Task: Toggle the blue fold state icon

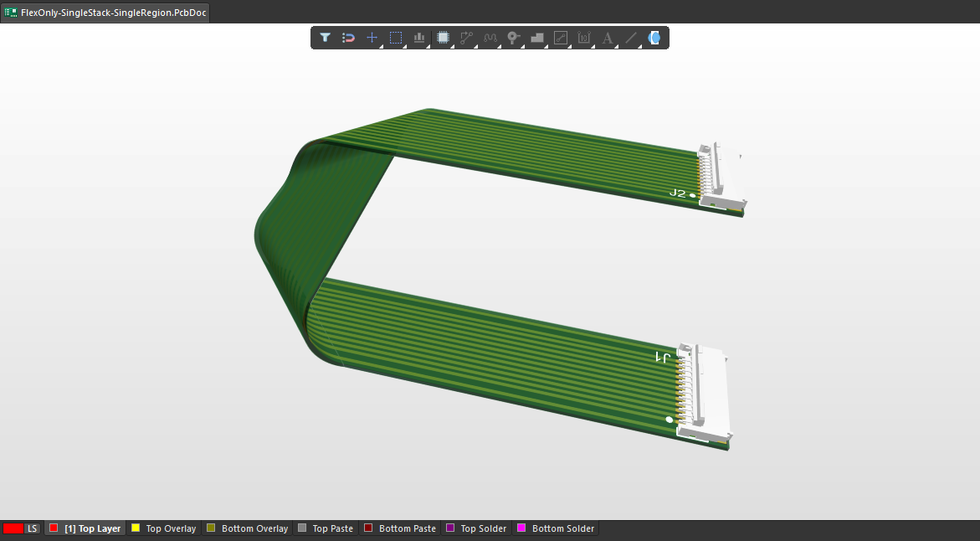Action: pyautogui.click(x=654, y=38)
